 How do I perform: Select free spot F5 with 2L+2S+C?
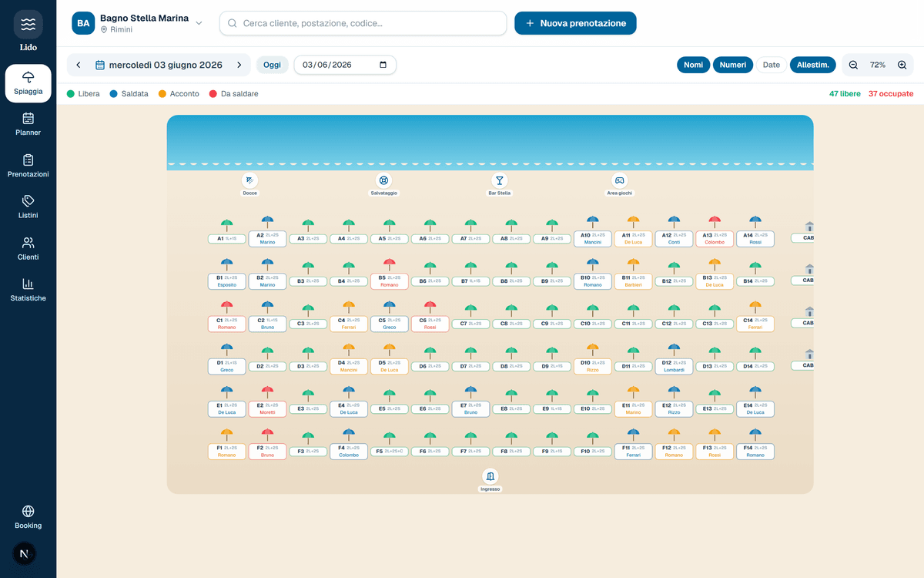[390, 452]
